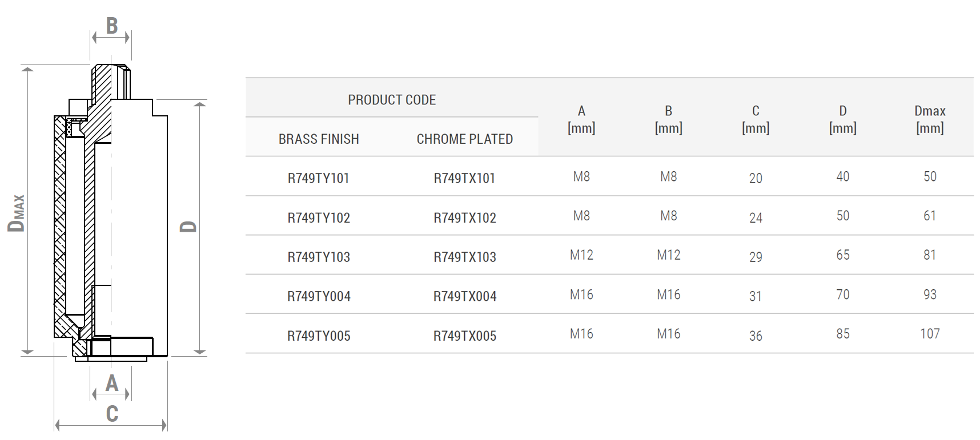Click the Dmax [mm] column header
The height and width of the screenshot is (440, 980).
coord(930,119)
